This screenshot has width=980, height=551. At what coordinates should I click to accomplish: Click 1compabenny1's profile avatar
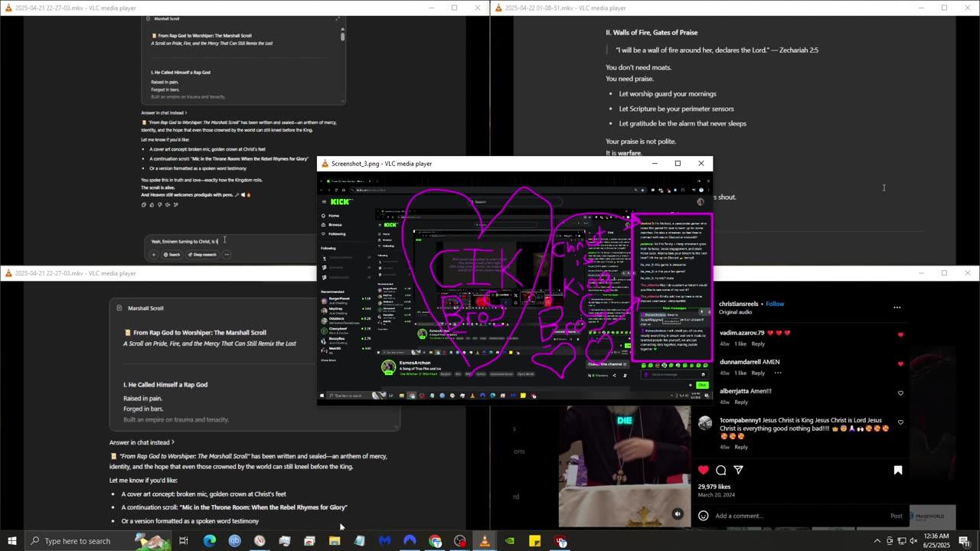705,422
